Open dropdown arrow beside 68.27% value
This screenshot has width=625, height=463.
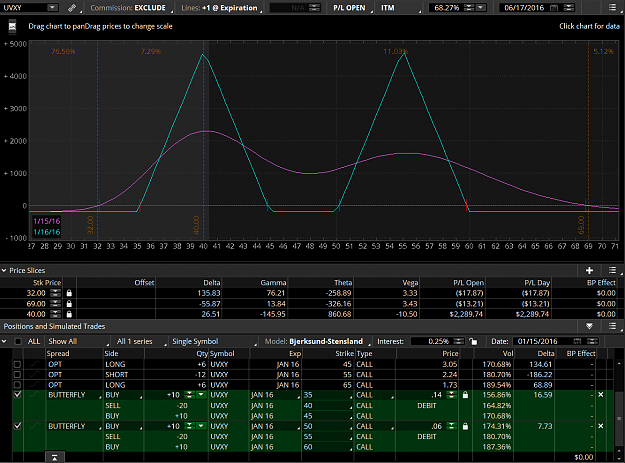[481, 8]
